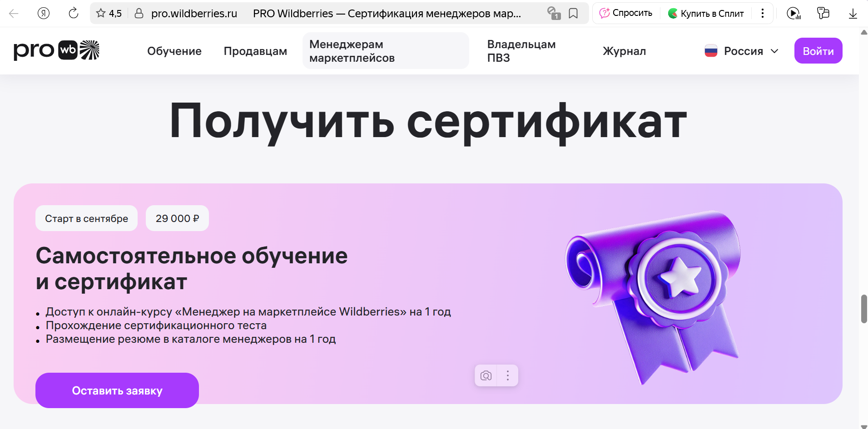This screenshot has width=868, height=429.
Task: Click Купить в Сплит button
Action: coord(706,14)
